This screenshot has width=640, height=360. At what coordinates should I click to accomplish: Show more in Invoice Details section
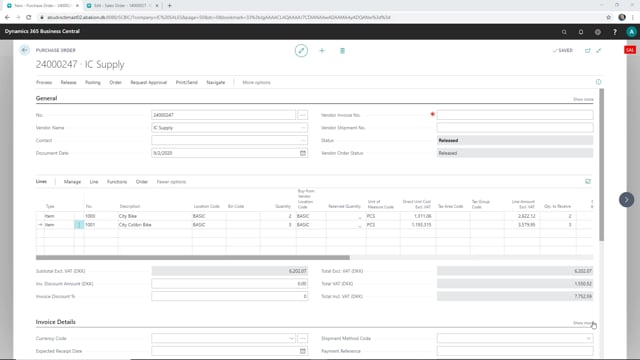point(583,323)
